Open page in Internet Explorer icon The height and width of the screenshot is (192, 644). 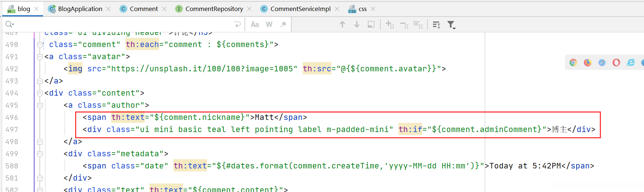coord(631,63)
